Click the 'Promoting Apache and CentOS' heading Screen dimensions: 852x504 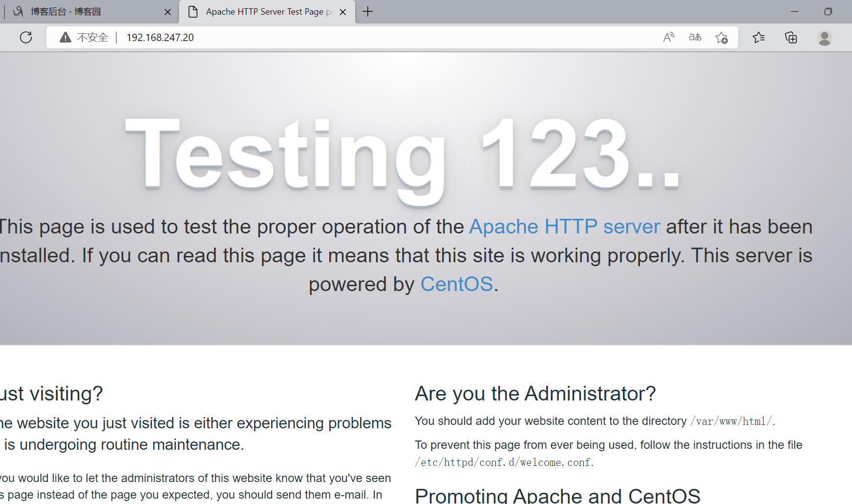(x=557, y=496)
